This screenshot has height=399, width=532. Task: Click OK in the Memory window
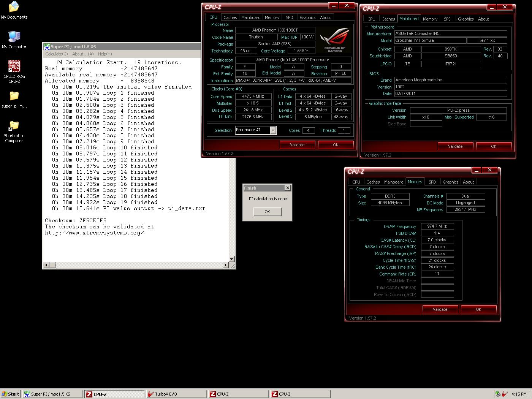[478, 309]
